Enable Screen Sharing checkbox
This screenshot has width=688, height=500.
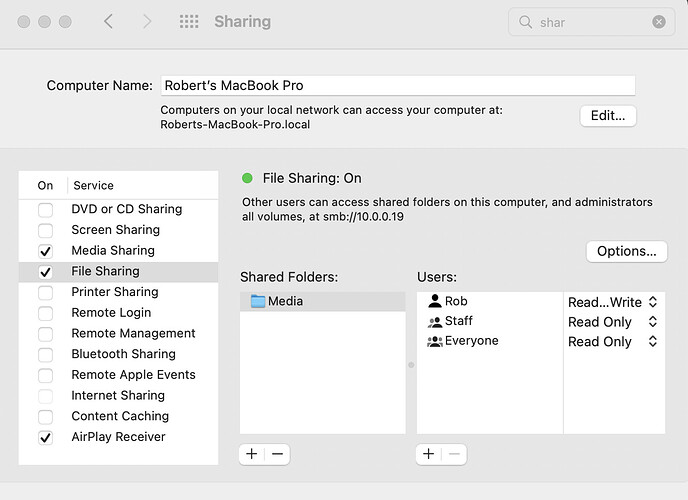(x=45, y=230)
